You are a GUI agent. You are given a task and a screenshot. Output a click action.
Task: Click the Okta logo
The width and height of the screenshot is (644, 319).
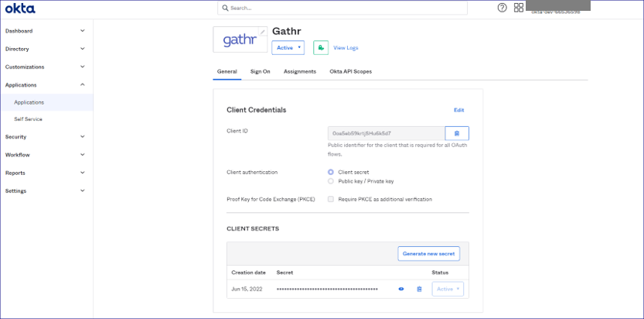(20, 9)
